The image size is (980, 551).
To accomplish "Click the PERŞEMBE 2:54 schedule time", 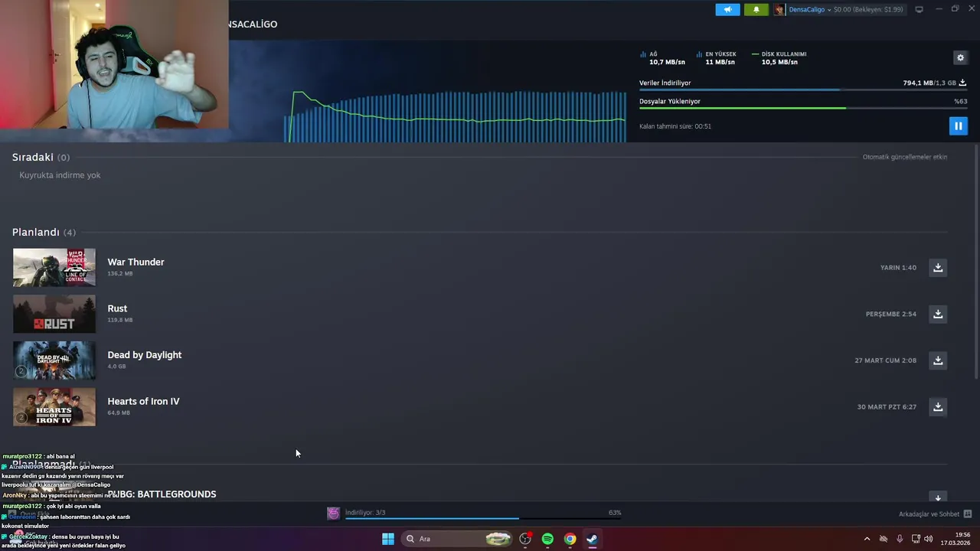I will [890, 314].
